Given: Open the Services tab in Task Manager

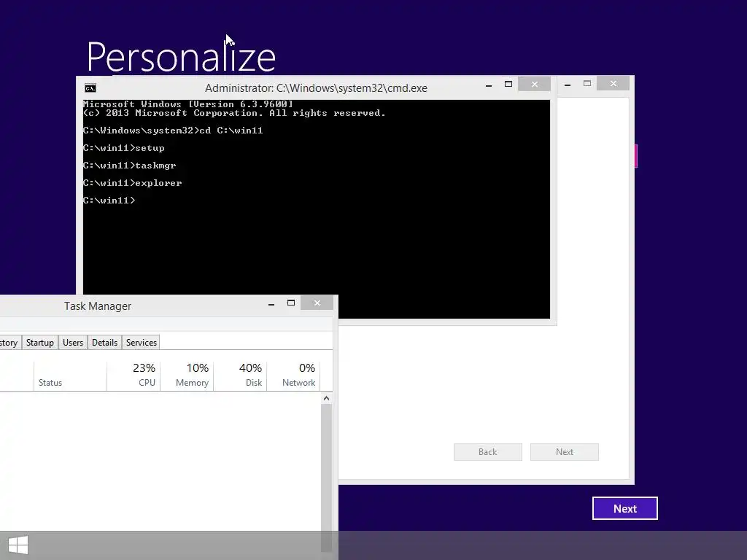Looking at the screenshot, I should point(141,343).
